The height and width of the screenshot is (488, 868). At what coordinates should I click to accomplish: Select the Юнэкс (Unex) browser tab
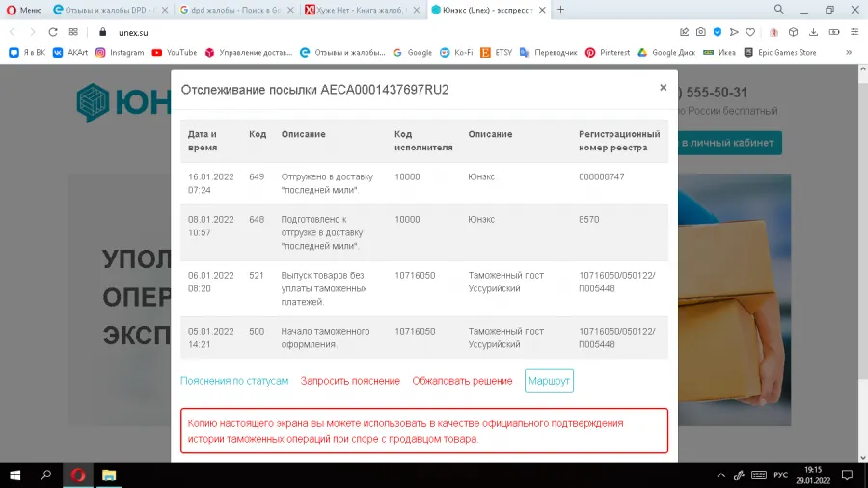(x=481, y=10)
